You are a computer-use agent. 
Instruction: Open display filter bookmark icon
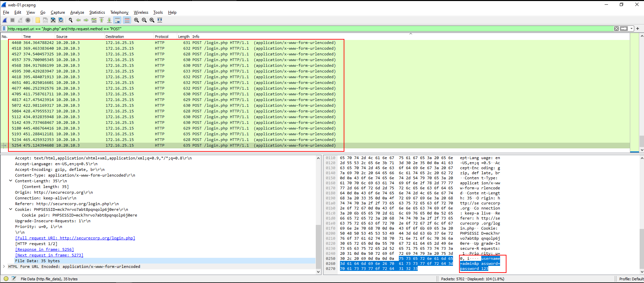(4, 29)
